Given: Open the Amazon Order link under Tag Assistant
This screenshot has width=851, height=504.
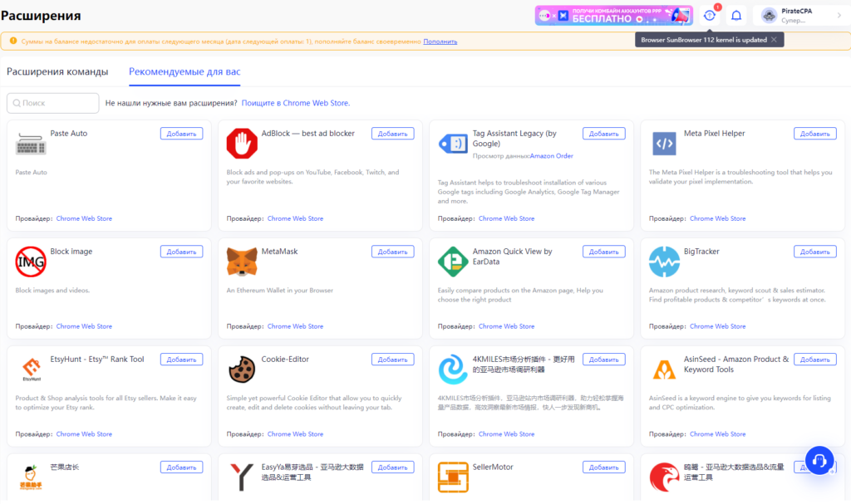Looking at the screenshot, I should 552,156.
